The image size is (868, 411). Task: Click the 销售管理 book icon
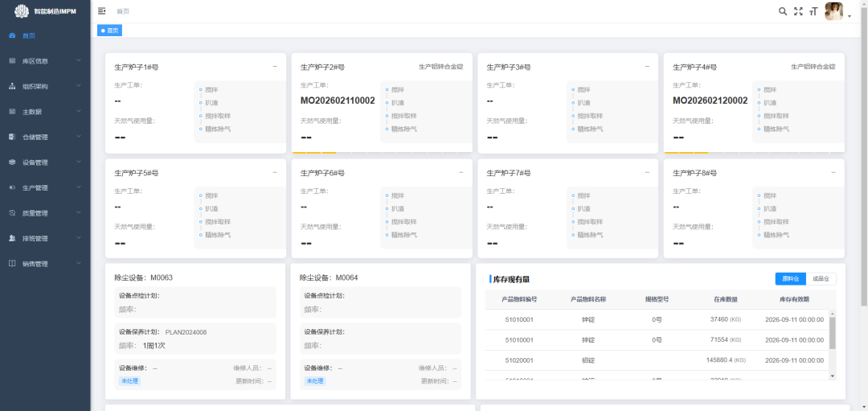(12, 264)
